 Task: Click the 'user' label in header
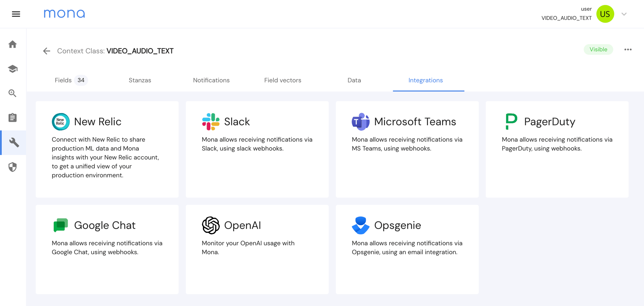(586, 9)
